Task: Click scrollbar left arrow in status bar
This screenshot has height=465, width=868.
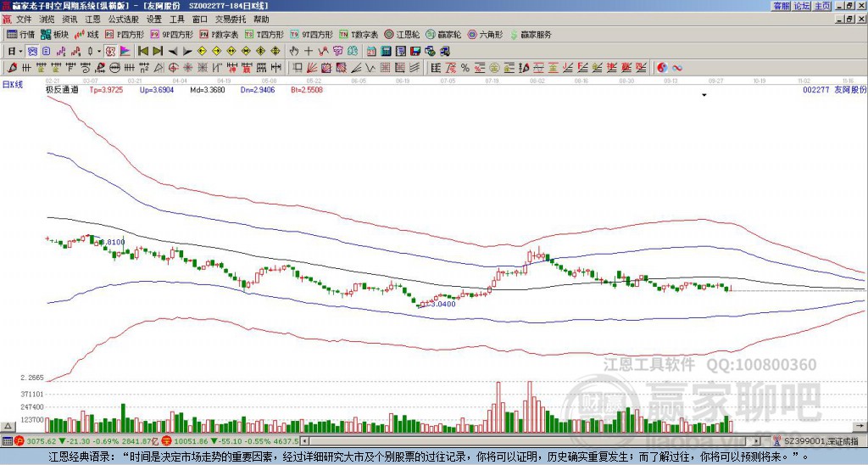Action: pos(304,441)
